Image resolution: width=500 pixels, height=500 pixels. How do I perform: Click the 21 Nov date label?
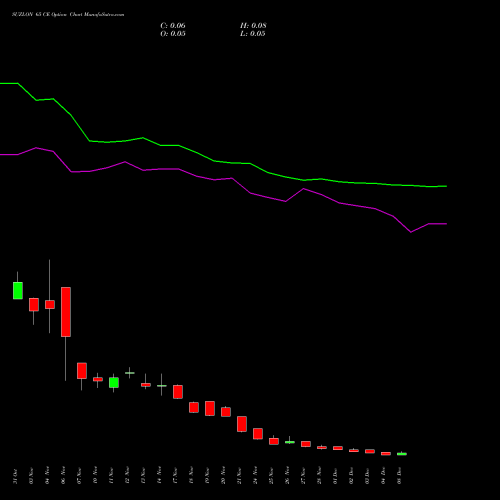[240, 476]
